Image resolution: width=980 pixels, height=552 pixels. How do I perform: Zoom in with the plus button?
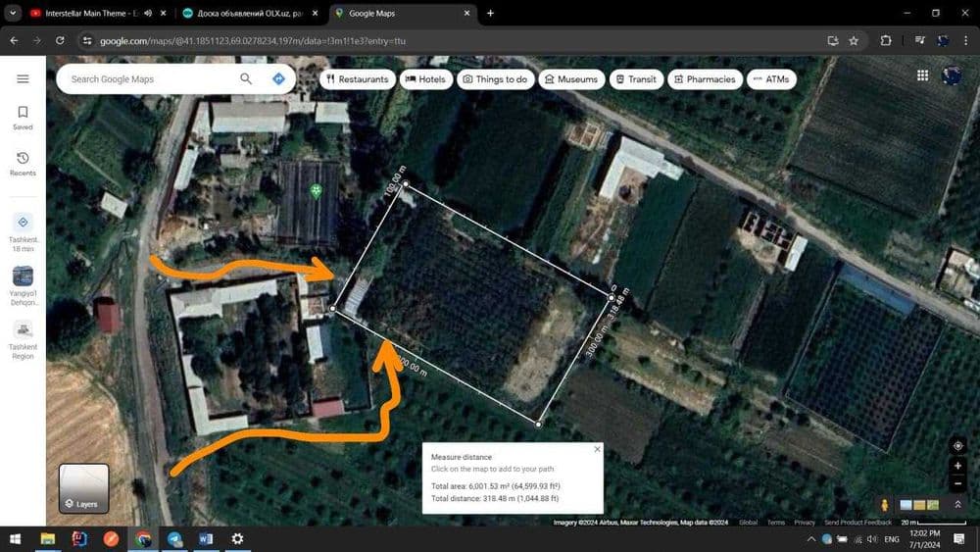pyautogui.click(x=957, y=466)
